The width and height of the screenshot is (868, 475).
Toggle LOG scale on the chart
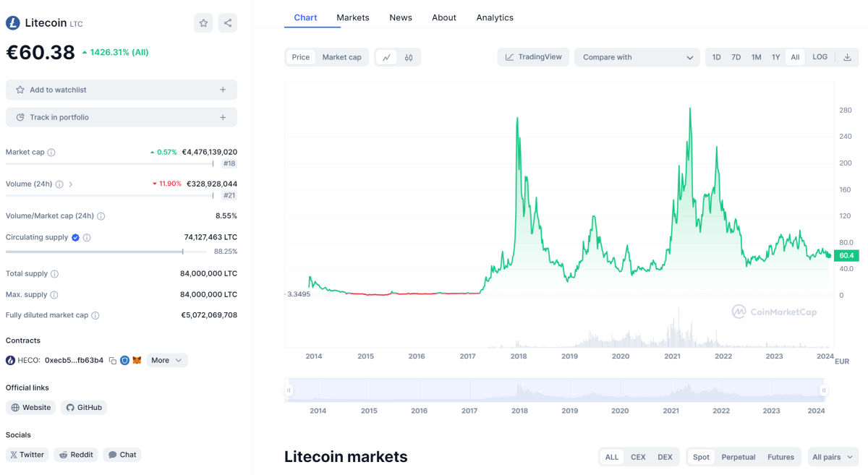tap(820, 57)
